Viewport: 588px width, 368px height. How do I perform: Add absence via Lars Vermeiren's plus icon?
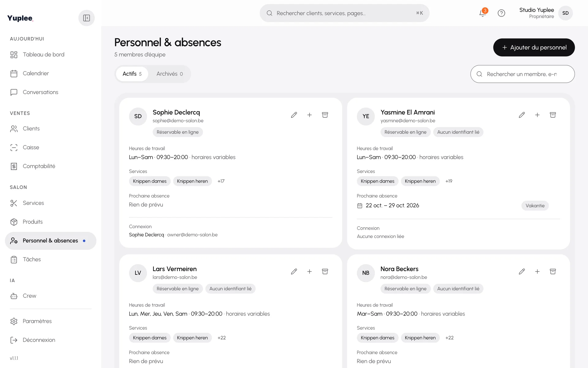310,272
